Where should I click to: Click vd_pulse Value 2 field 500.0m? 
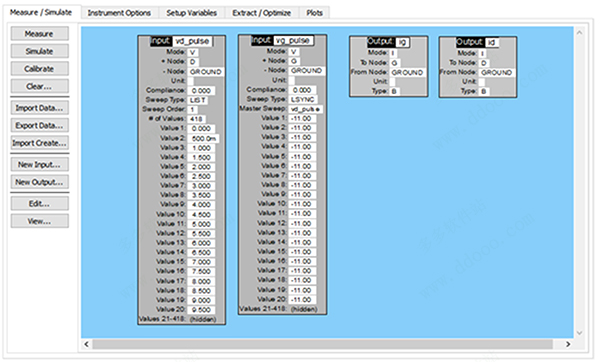(x=203, y=139)
